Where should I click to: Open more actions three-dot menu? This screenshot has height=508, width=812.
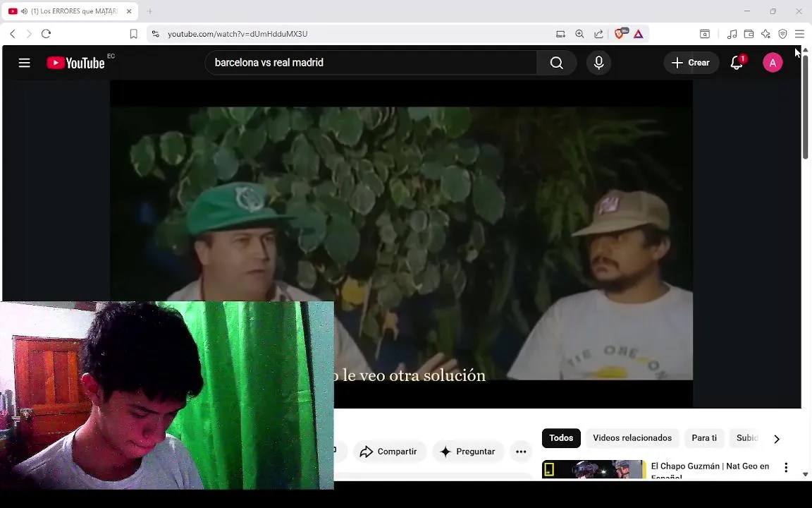[521, 452]
